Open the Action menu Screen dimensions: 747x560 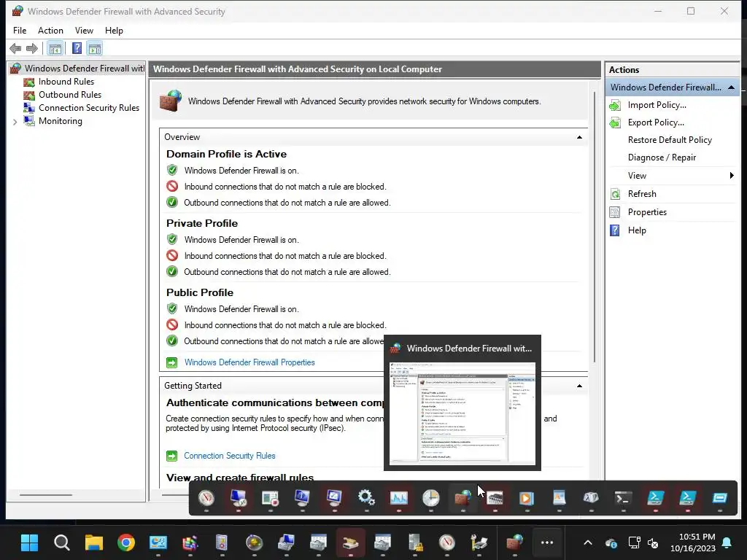pyautogui.click(x=50, y=31)
